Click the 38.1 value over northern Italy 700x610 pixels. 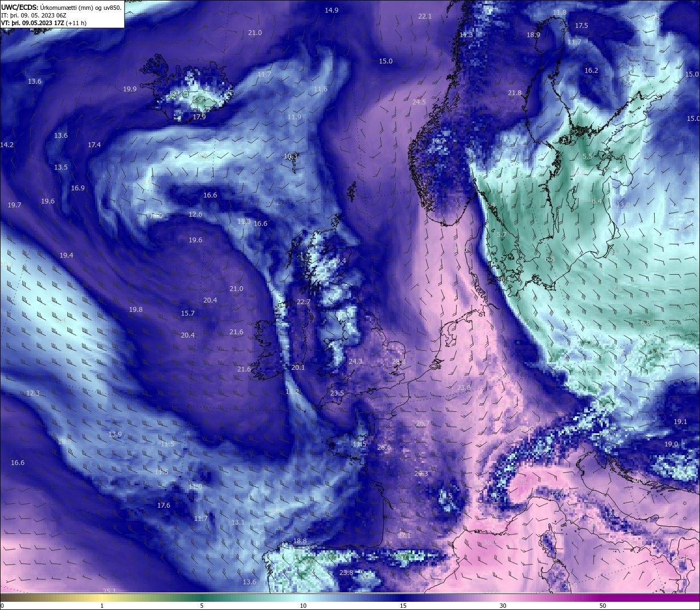[x=525, y=481]
